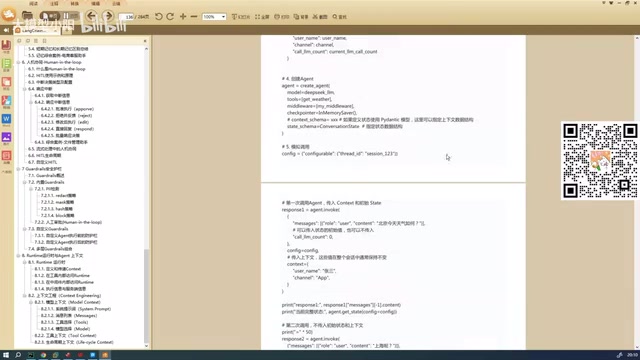This screenshot has height=360, width=640.
Task: Open the Windows Start menu
Action: click(x=6, y=355)
